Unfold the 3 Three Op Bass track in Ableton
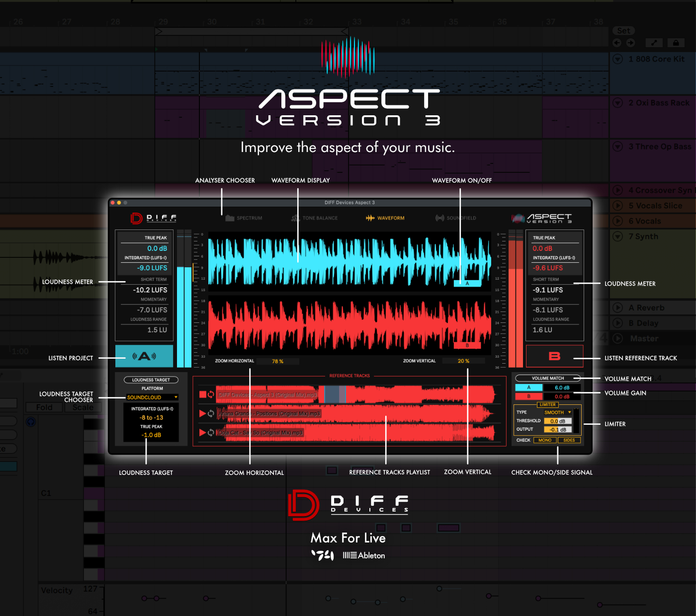This screenshot has height=616, width=696. pyautogui.click(x=618, y=147)
